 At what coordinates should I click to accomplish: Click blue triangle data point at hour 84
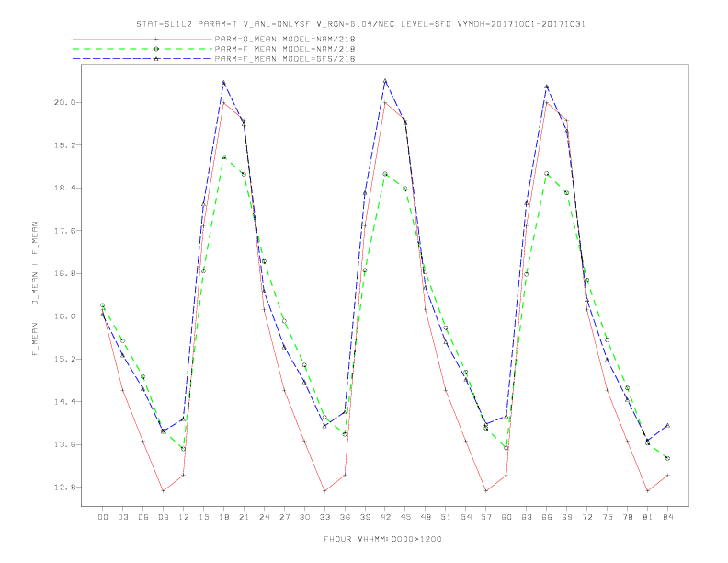pos(667,425)
